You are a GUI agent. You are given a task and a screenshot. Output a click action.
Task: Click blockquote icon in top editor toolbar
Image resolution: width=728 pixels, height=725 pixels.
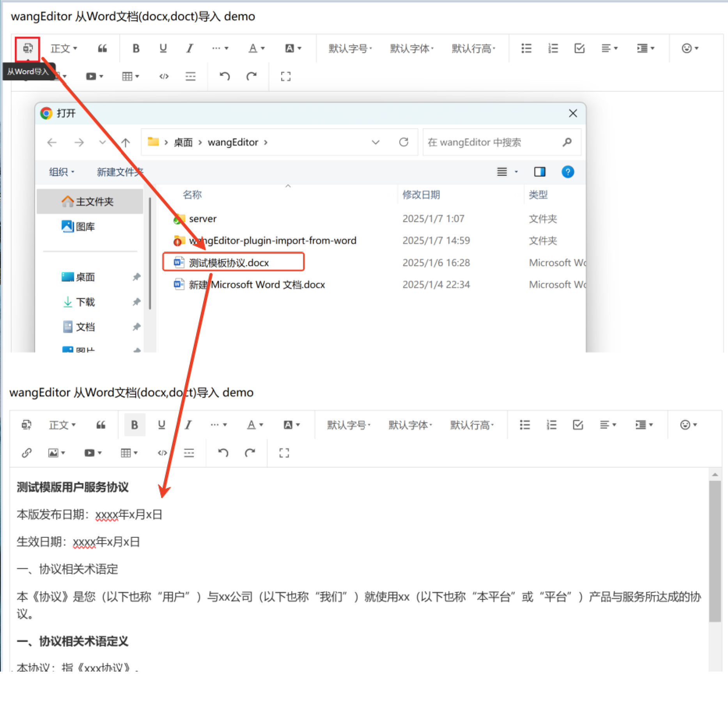[x=102, y=49]
